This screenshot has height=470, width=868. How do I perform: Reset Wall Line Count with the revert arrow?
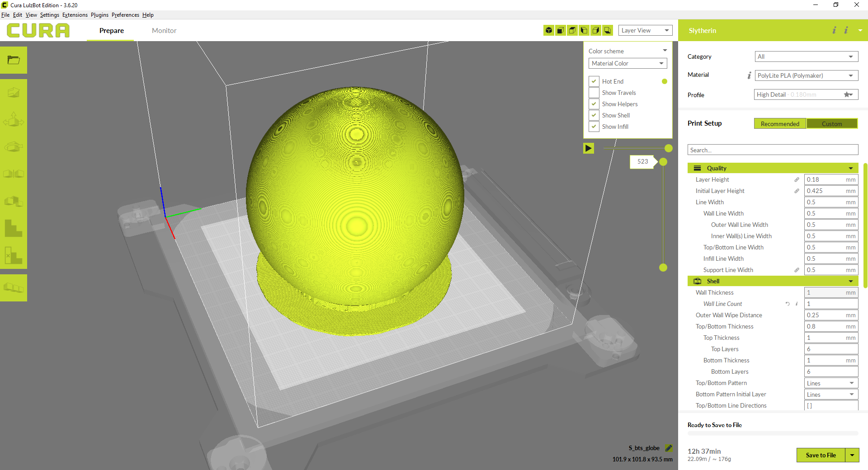tap(788, 304)
